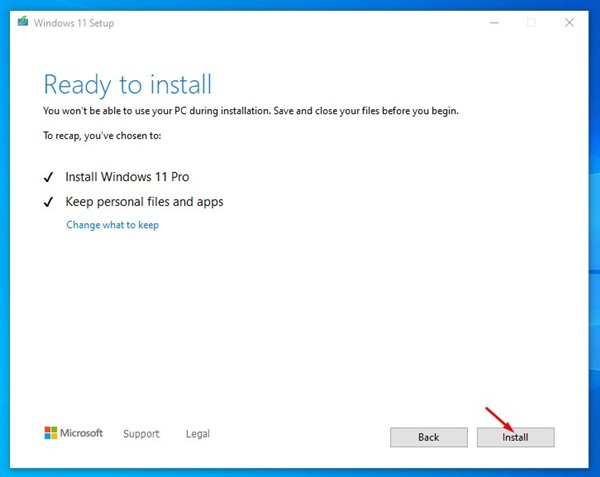
Task: Close the Windows 11 Setup window
Action: click(x=569, y=23)
